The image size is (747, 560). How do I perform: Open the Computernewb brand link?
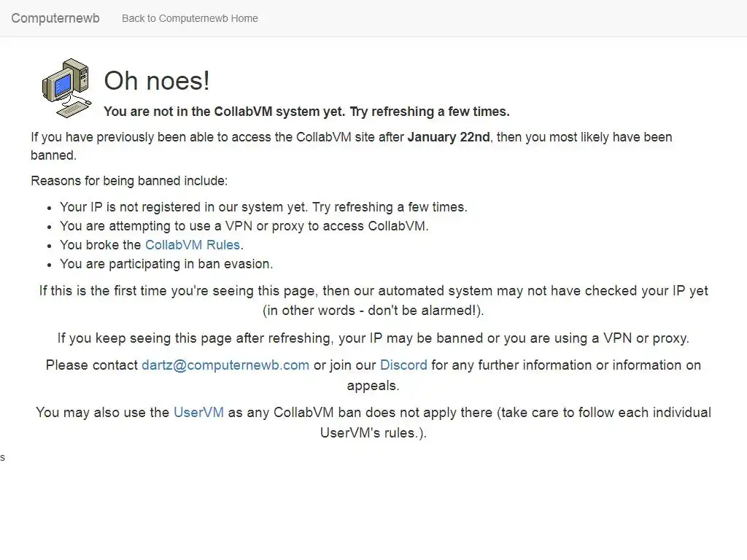(x=55, y=18)
